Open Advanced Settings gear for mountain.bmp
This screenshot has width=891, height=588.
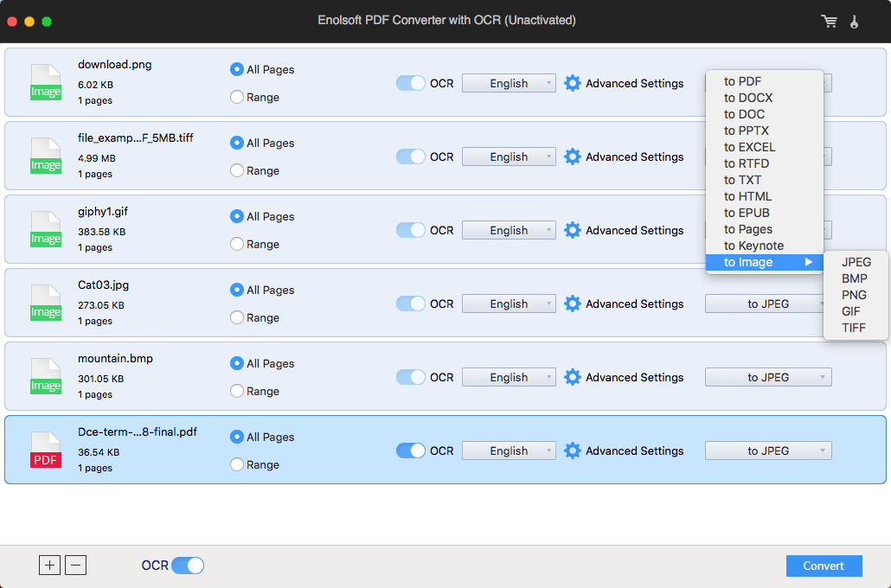[x=572, y=377]
